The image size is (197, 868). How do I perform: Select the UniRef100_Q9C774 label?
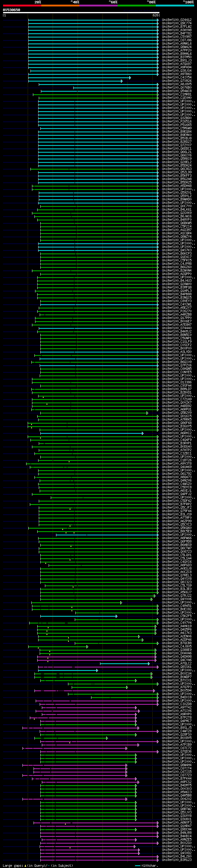click(176, 23)
